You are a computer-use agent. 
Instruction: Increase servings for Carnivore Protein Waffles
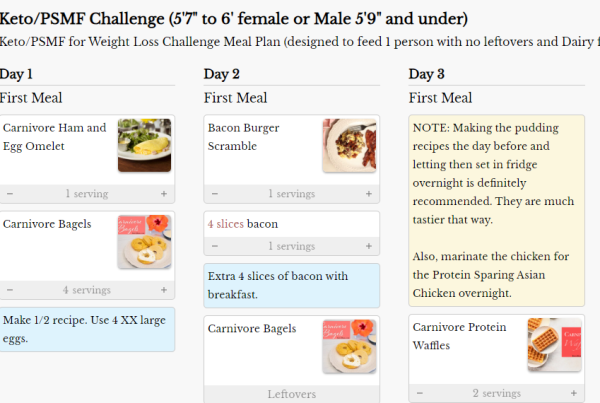point(574,394)
